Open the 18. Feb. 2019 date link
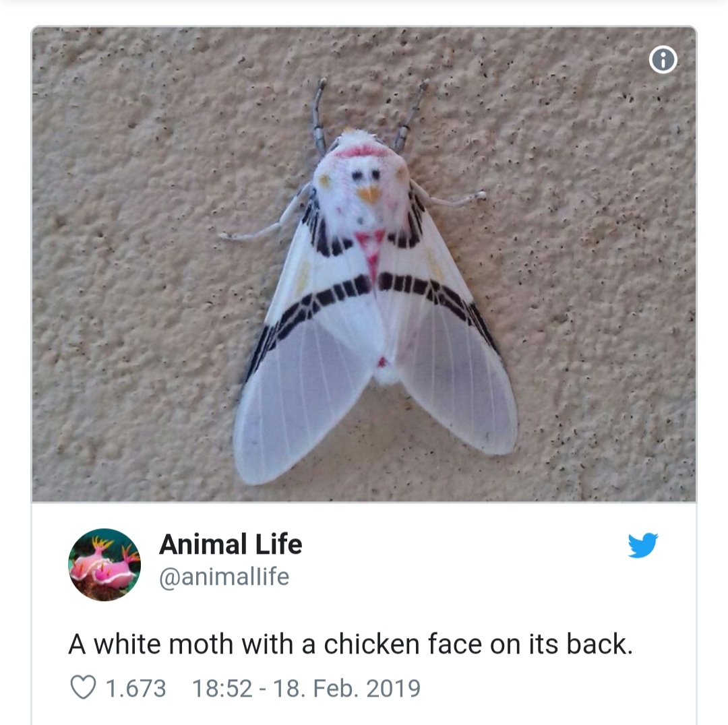728x725 pixels. (x=346, y=688)
